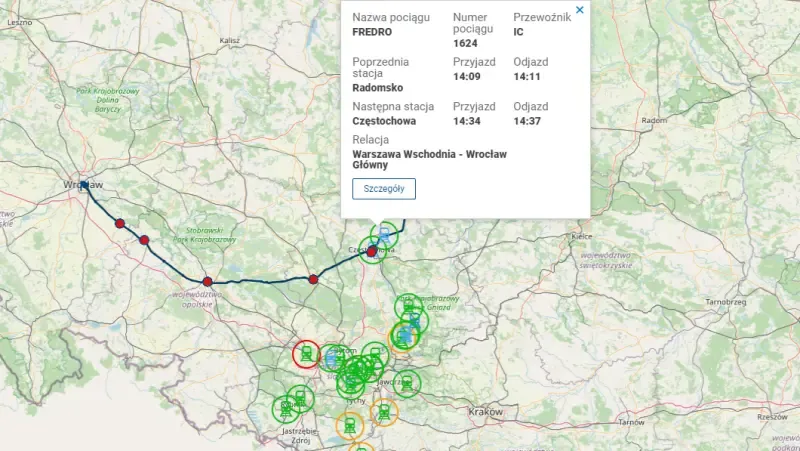Image resolution: width=800 pixels, height=451 pixels.
Task: Click the Kraków city label on map
Action: [x=486, y=411]
